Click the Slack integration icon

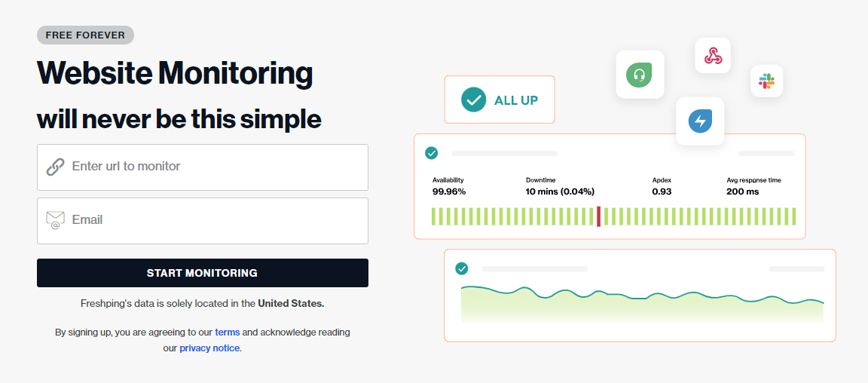click(766, 81)
